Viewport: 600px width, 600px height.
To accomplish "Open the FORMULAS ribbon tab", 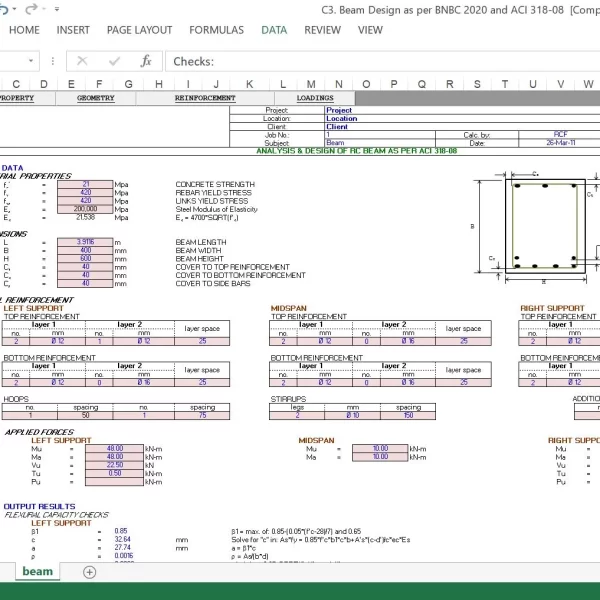I will pyautogui.click(x=216, y=30).
